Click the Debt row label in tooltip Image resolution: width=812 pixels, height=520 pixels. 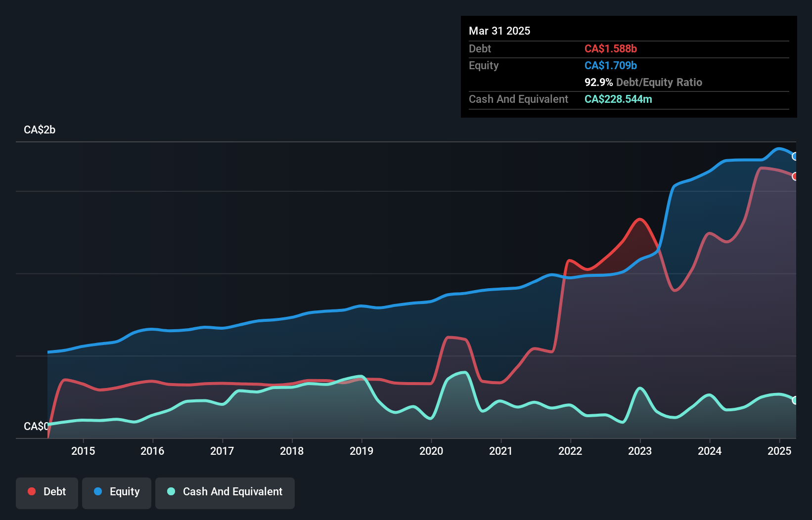(480, 48)
